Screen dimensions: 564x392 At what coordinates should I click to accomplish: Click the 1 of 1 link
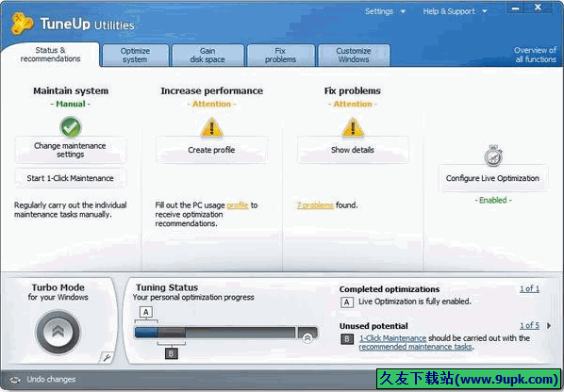pyautogui.click(x=529, y=288)
